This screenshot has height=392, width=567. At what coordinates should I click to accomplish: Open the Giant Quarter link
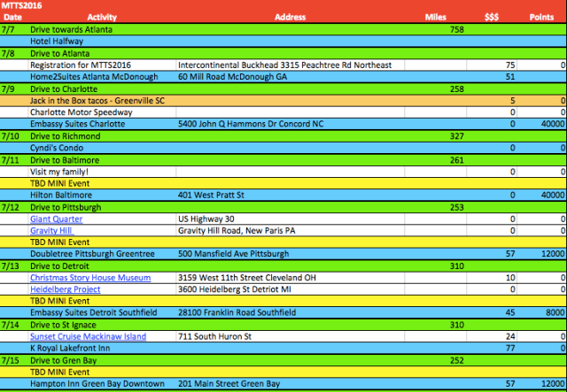tap(57, 219)
